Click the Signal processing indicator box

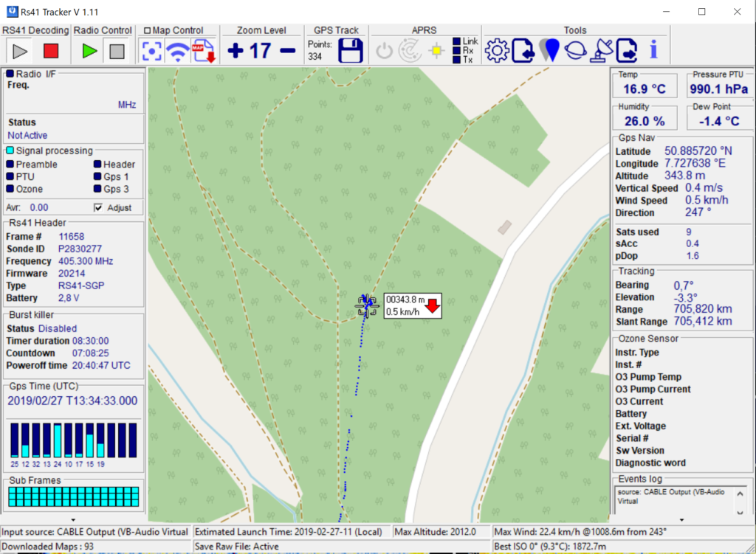pos(10,150)
